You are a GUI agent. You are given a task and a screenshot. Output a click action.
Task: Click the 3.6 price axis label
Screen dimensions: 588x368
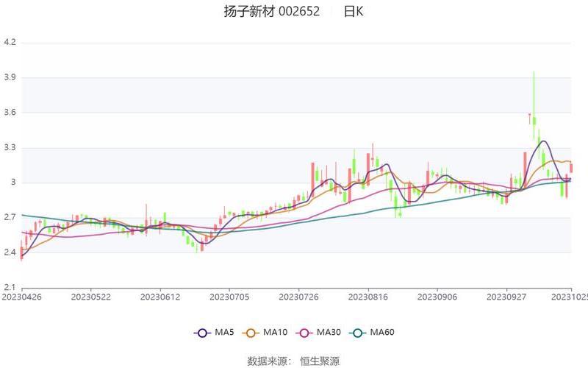click(x=10, y=113)
